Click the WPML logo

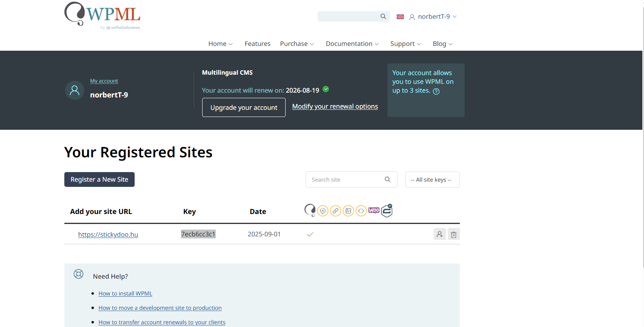pos(102,16)
